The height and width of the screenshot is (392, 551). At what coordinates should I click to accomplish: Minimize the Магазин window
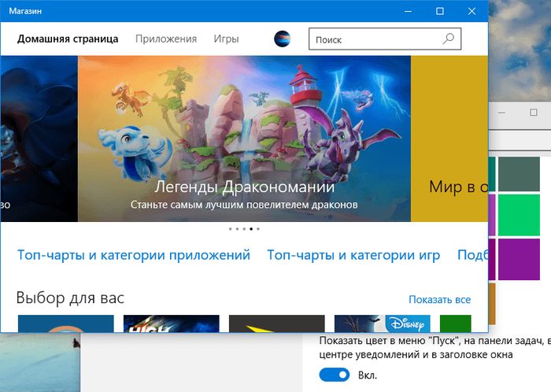408,11
